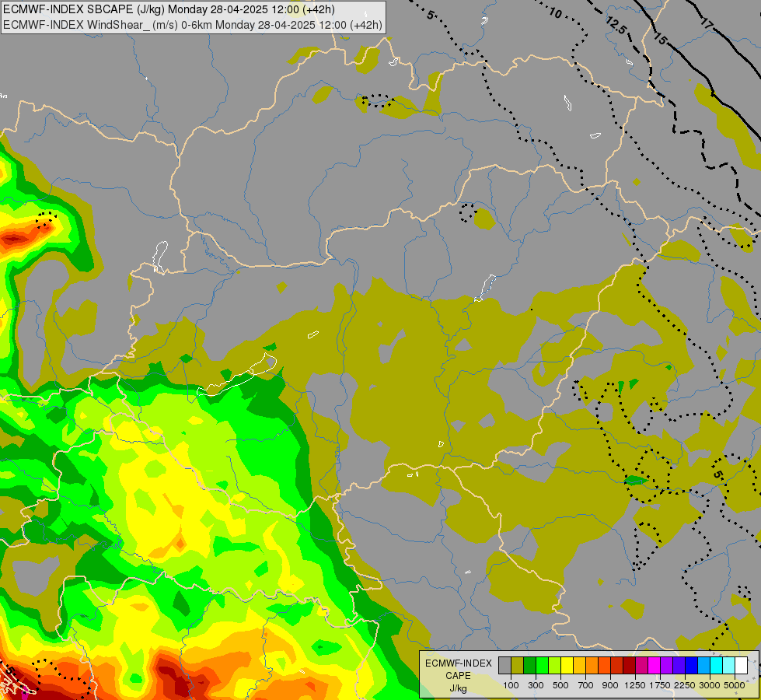Image resolution: width=761 pixels, height=700 pixels.
Task: Click the '17' wind shear contour label
Action: (x=707, y=23)
